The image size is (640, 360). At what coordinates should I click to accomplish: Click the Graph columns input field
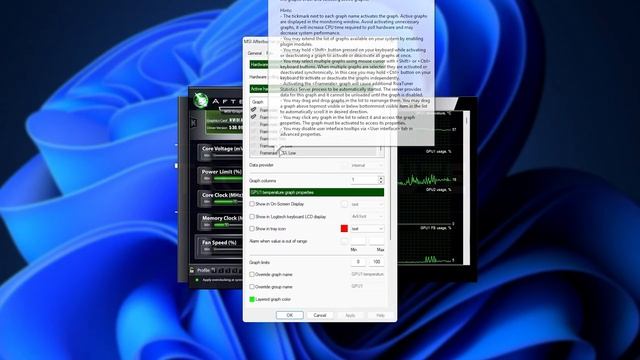coord(364,180)
